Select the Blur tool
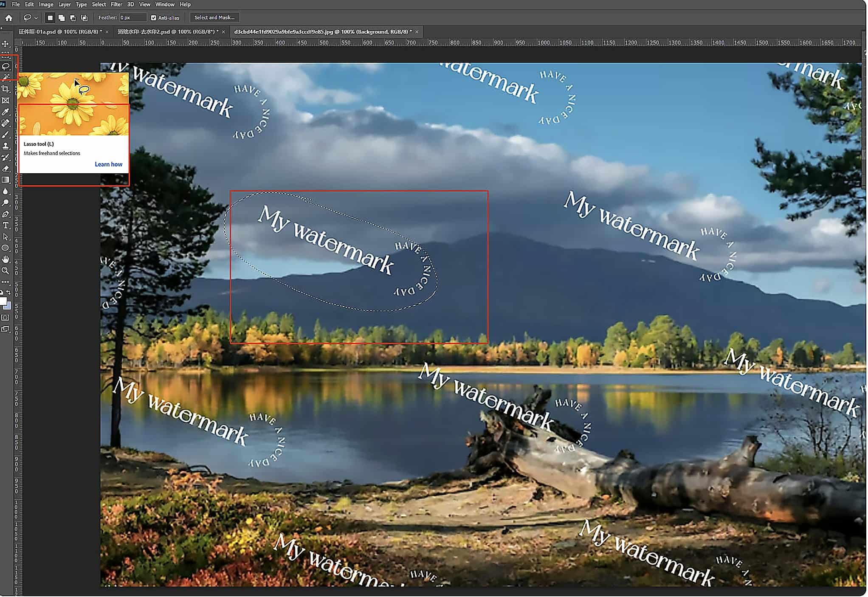 pos(6,191)
